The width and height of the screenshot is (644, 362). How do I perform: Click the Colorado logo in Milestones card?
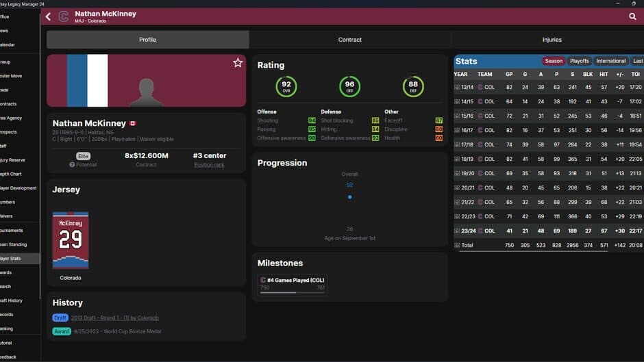(263, 280)
